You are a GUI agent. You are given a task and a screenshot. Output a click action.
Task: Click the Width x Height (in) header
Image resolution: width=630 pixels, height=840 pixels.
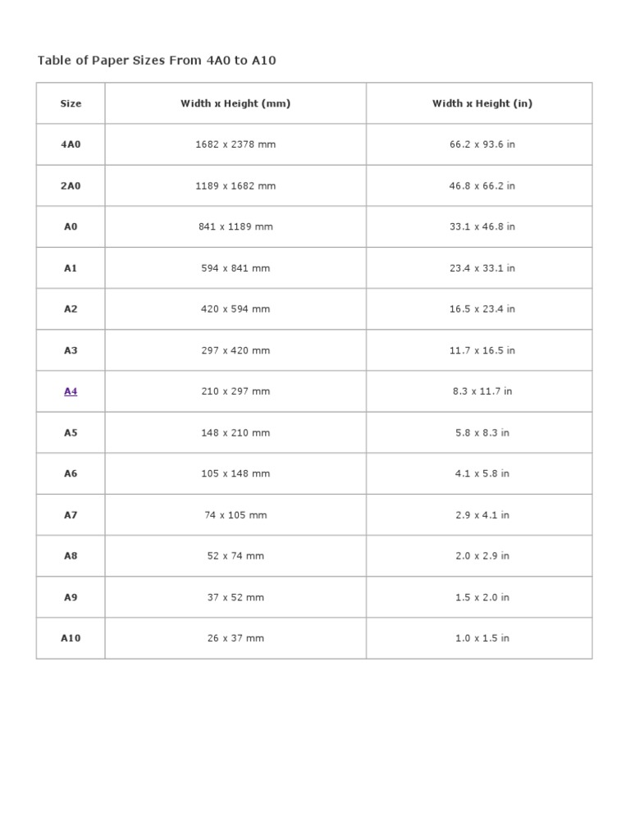(482, 103)
